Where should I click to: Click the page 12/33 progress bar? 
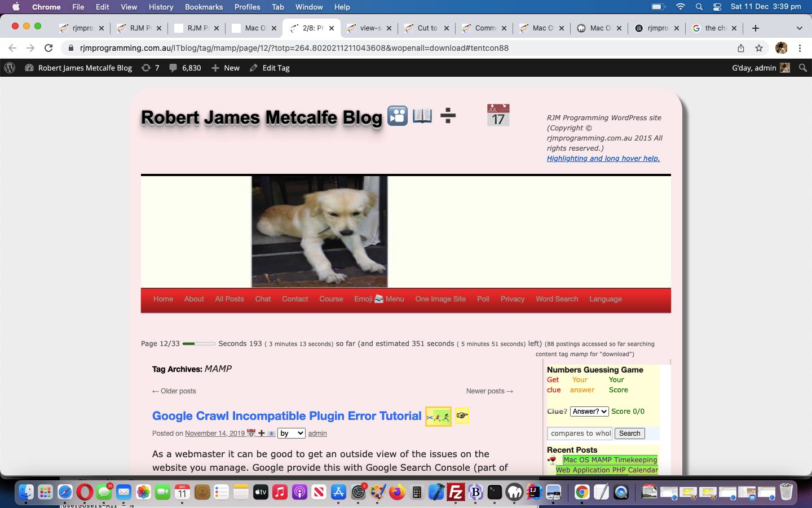[x=199, y=344]
